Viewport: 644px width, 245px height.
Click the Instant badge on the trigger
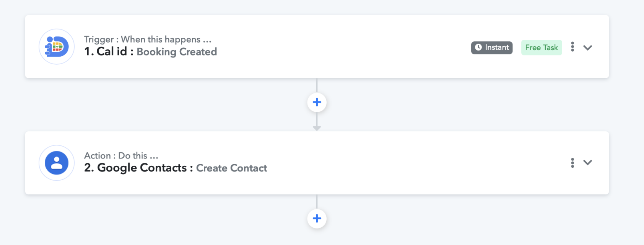coord(491,47)
